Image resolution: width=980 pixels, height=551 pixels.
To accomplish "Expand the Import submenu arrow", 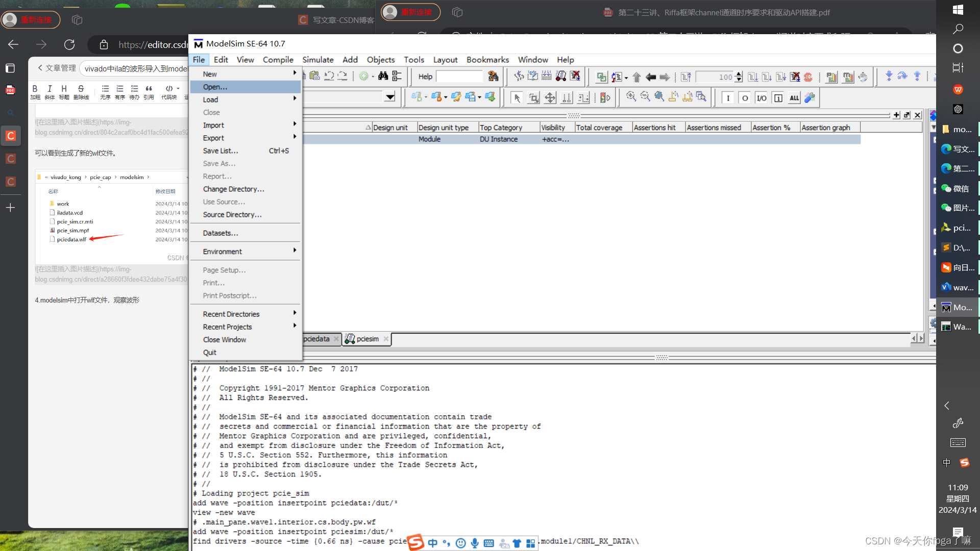I will (x=294, y=124).
